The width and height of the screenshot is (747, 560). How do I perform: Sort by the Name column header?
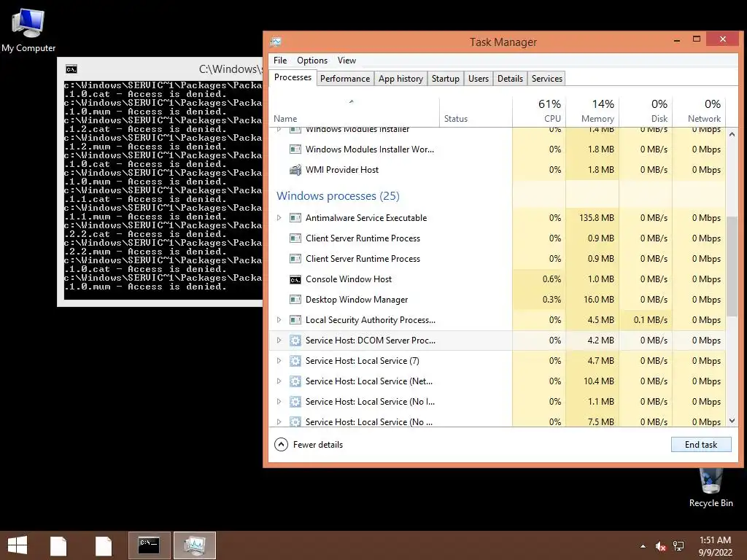point(355,112)
